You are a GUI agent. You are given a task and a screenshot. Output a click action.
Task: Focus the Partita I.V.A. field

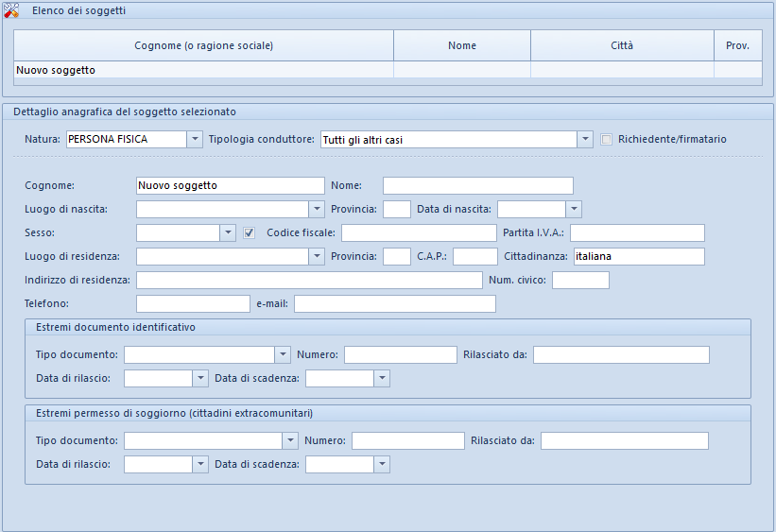637,233
